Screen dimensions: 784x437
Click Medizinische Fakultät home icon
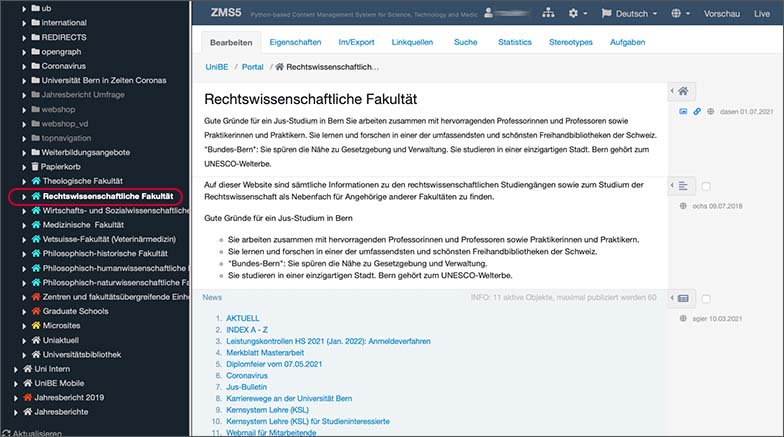click(36, 225)
